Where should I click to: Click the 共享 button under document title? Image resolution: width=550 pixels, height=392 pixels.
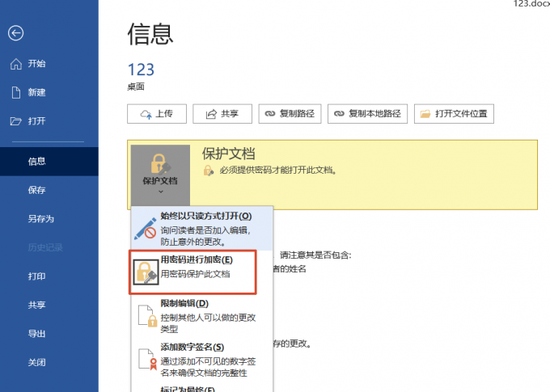point(222,114)
